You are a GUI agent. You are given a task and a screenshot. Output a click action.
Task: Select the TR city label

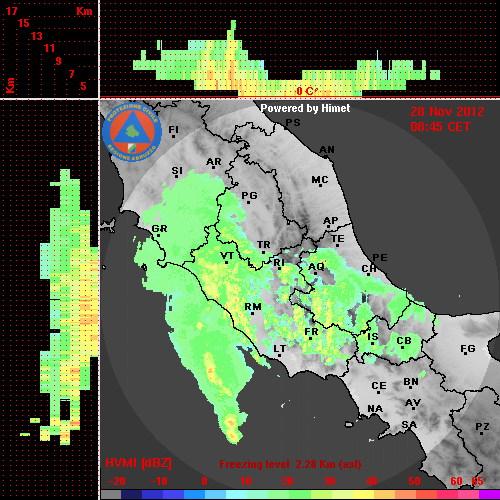[264, 245]
